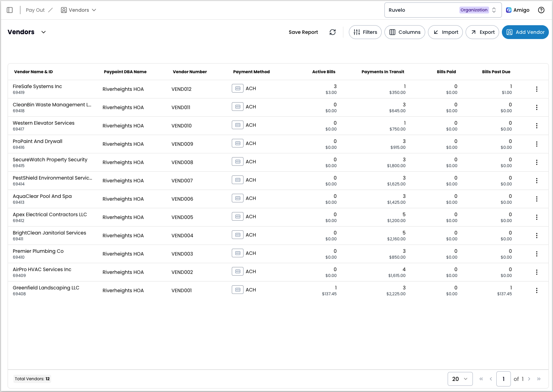Screen dimensions: 553x392
Task: Open the help question mark icon
Action: (541, 10)
